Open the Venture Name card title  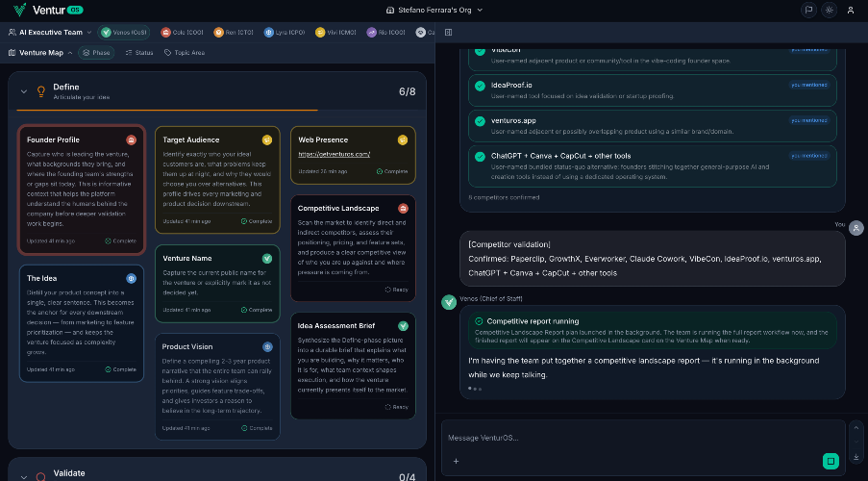(187, 258)
